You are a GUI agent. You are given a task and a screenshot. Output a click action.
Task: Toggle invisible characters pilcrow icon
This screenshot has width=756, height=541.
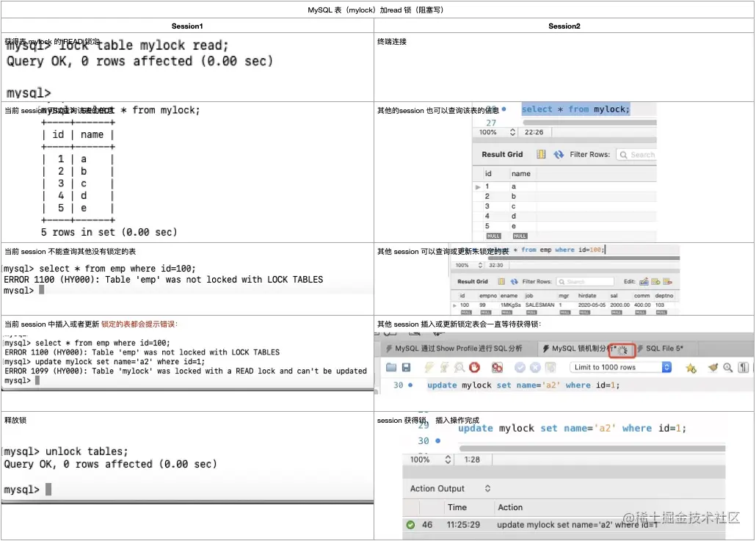[744, 368]
